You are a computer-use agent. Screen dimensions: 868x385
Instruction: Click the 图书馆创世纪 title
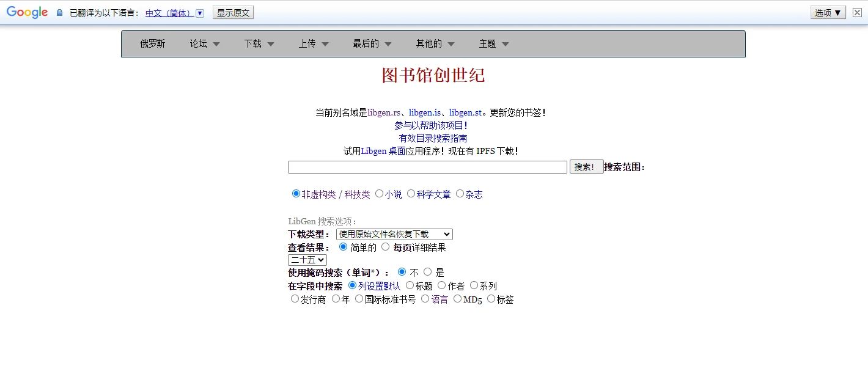tap(433, 75)
